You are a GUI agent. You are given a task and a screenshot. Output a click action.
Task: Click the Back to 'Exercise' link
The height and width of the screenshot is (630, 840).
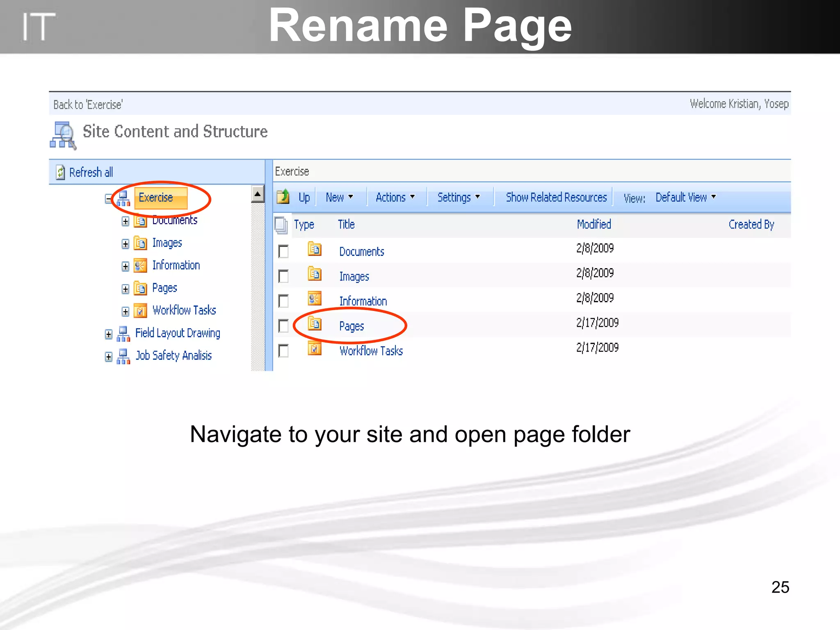[x=88, y=105]
